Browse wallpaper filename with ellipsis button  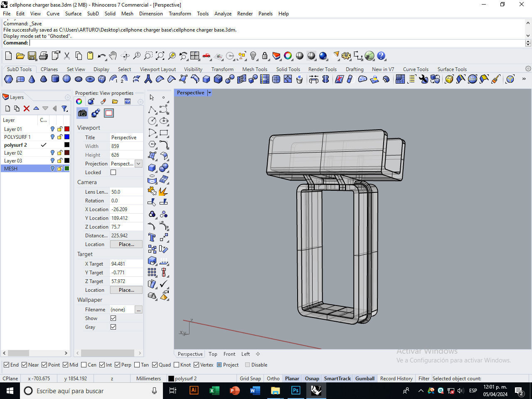[138, 310]
